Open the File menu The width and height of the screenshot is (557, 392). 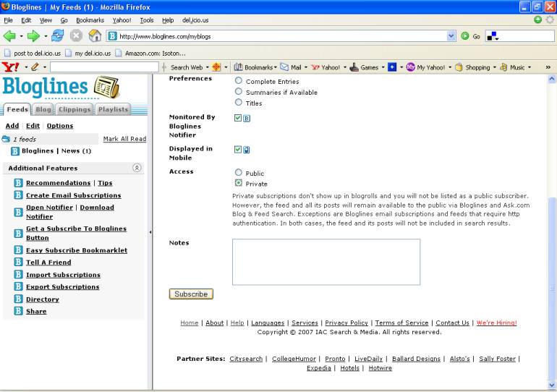(x=8, y=20)
